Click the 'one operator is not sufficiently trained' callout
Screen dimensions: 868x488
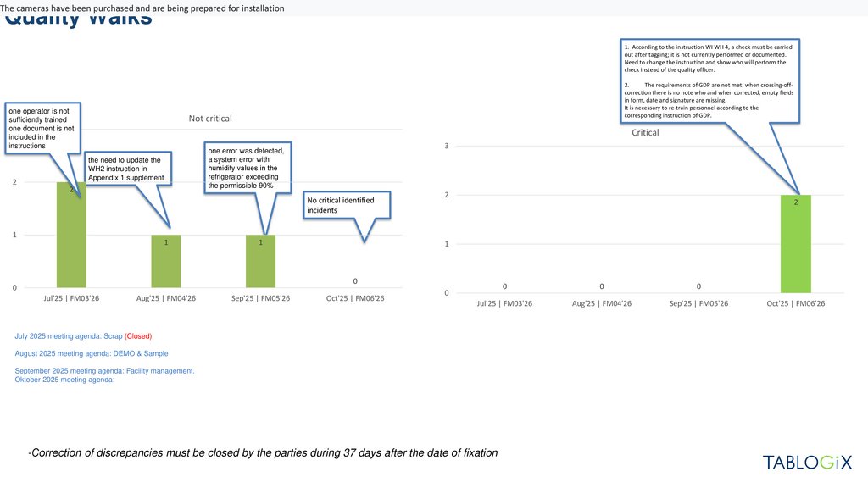point(42,128)
